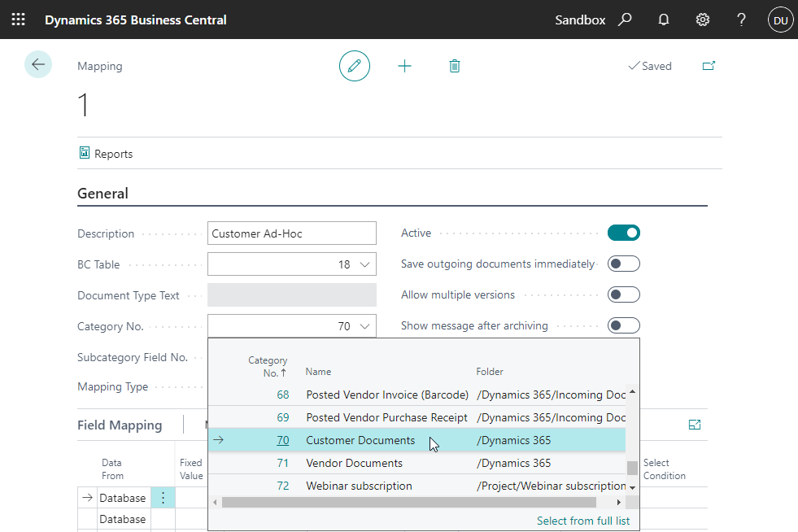Click the pencil edit icon

[354, 66]
